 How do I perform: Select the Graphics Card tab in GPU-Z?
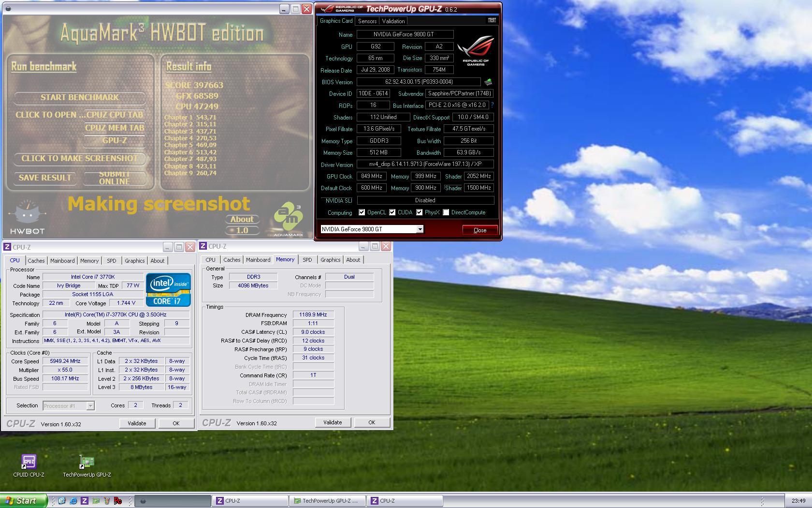click(336, 21)
